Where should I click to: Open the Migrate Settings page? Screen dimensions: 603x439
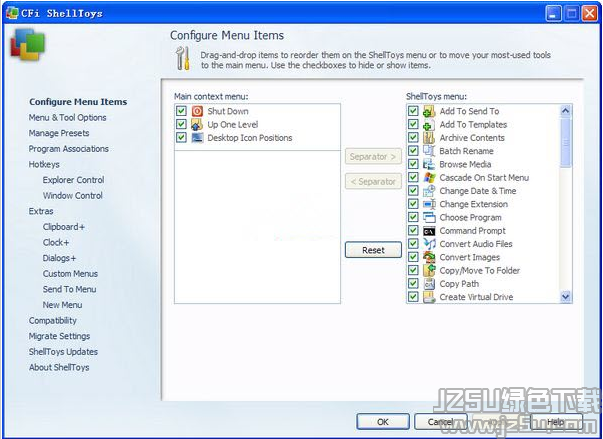point(59,336)
